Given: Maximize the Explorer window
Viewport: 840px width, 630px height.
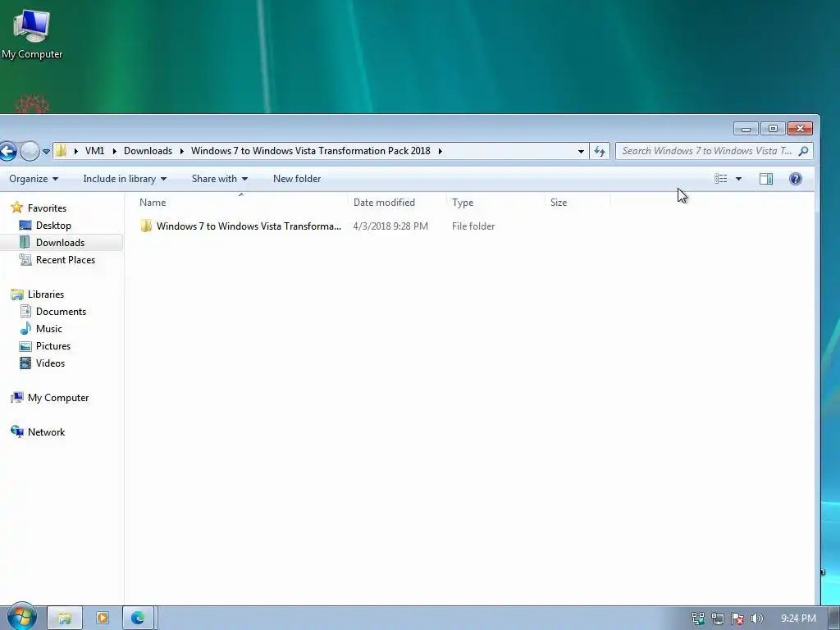Looking at the screenshot, I should tap(773, 129).
